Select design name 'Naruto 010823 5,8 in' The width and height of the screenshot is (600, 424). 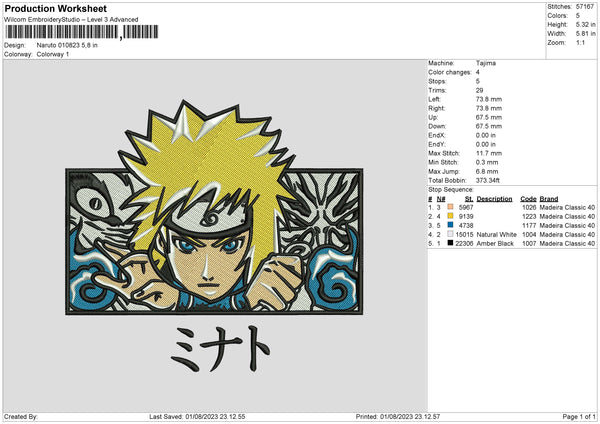tap(67, 45)
